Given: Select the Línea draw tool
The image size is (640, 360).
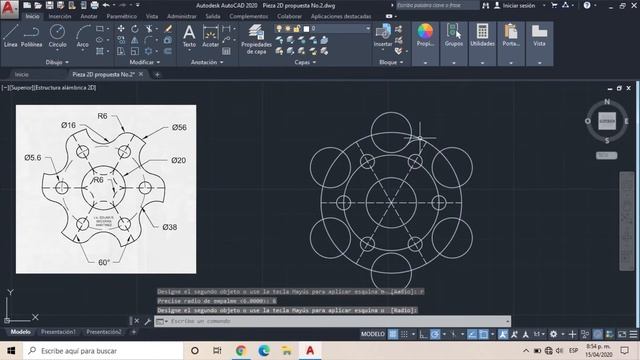Looking at the screenshot, I should (11, 36).
